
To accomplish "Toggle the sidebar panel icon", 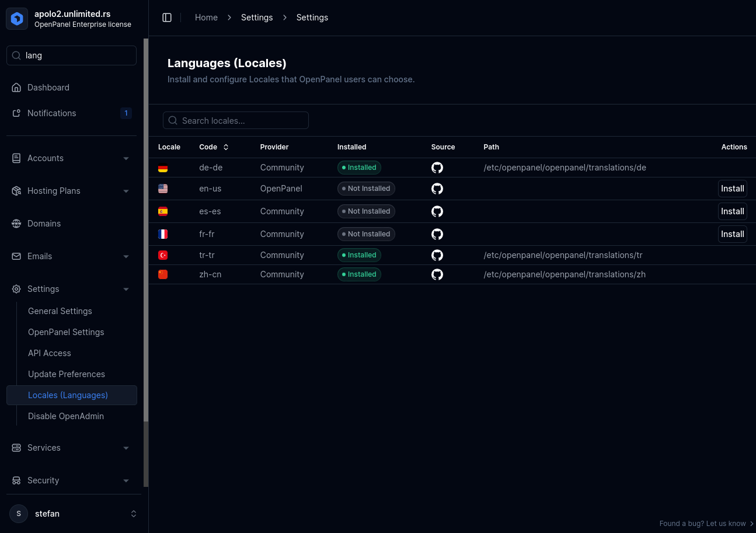I will (167, 18).
